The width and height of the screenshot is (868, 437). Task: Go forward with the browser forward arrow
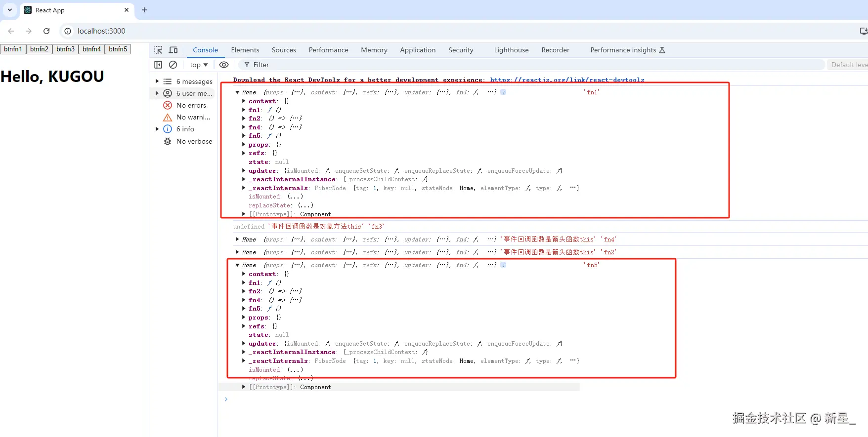pyautogui.click(x=29, y=31)
